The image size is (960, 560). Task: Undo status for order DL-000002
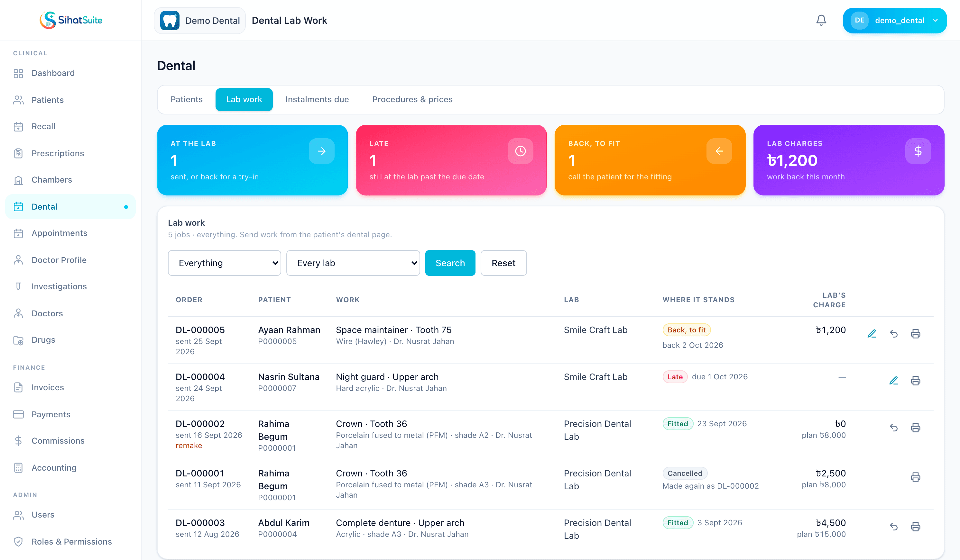[x=894, y=428]
